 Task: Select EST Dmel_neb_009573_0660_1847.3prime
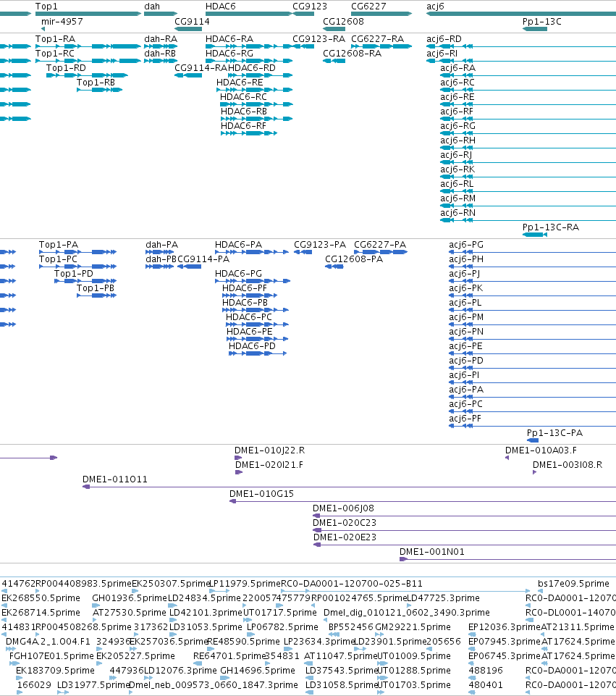pos(214,685)
